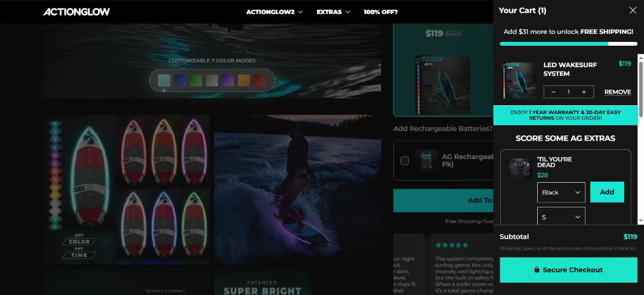This screenshot has width=644, height=295.
Task: Select the red color mode swatch
Action: tap(260, 81)
